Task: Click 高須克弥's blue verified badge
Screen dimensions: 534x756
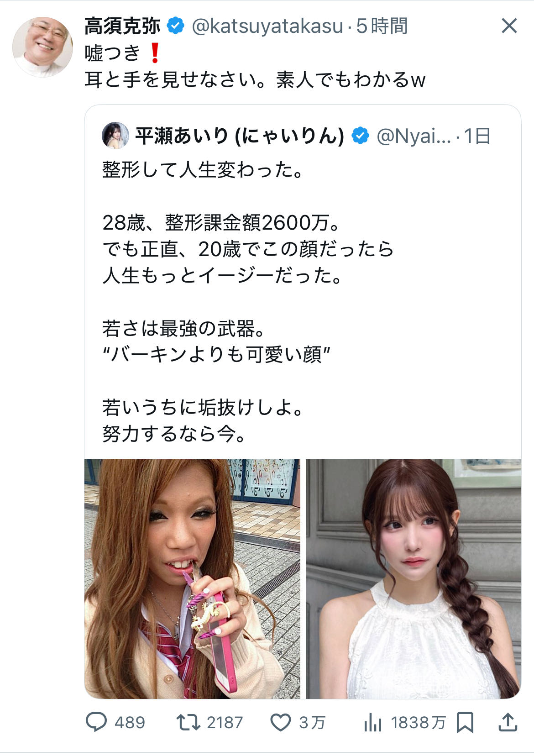Action: 175,26
